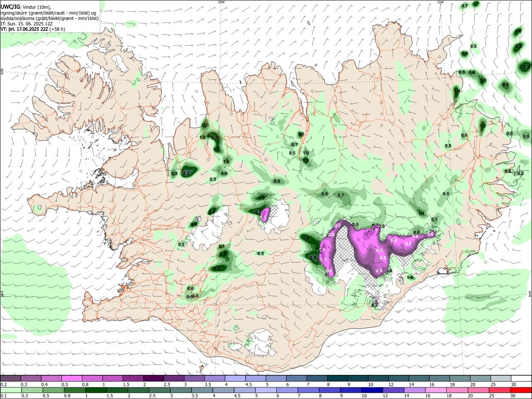The image size is (532, 399).
Task: Select the light lavender swatch labeled 14 in the rain legend
Action: (415, 390)
